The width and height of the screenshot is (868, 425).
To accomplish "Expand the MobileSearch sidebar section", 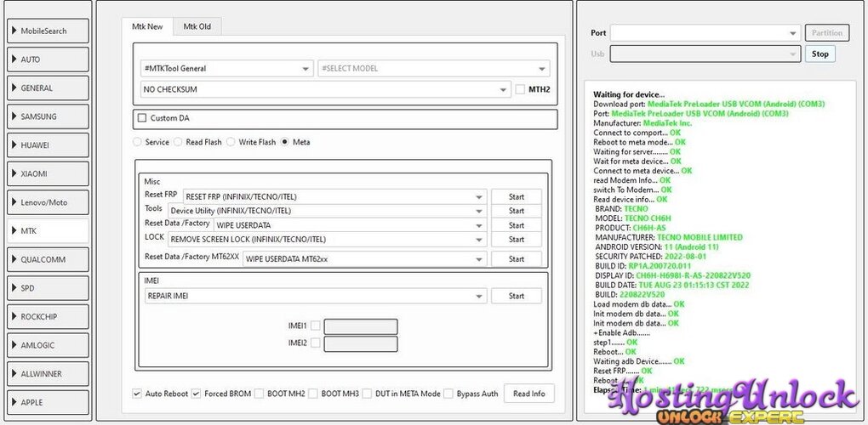I will [48, 31].
